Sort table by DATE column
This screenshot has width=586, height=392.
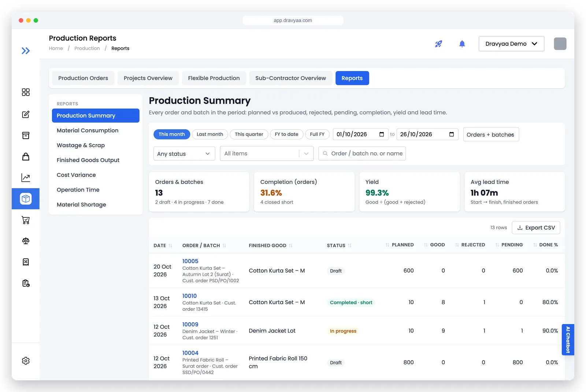click(163, 246)
